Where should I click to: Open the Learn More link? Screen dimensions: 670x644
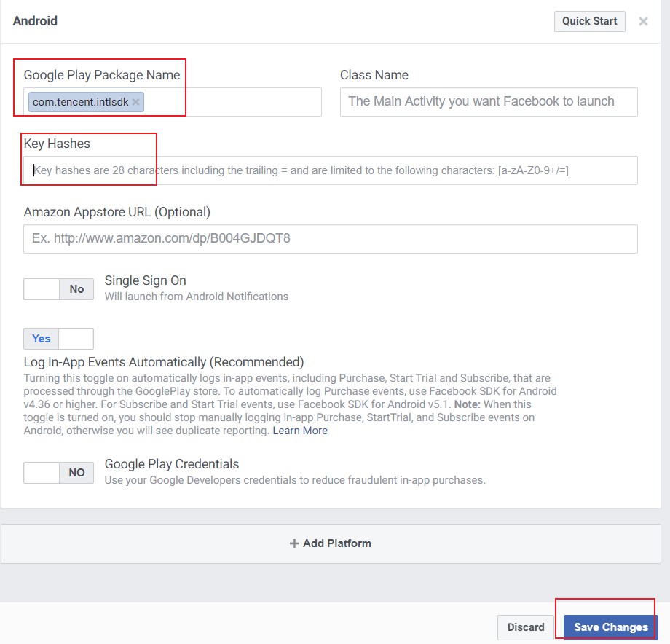click(x=300, y=430)
